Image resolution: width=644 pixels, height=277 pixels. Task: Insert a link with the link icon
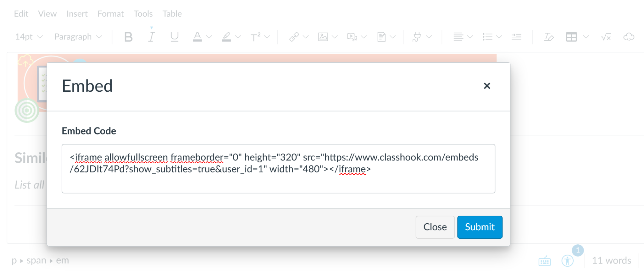pos(294,37)
